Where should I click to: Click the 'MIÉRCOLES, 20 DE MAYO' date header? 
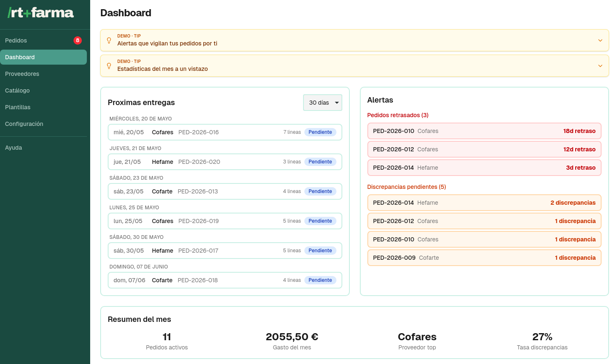pos(141,119)
